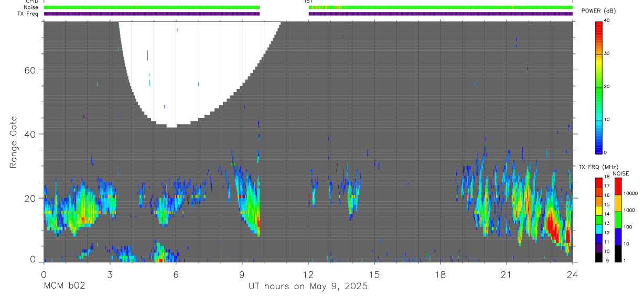Pick the black swatch in NOISE legend
Image resolution: width=644 pixels, height=297 pixels.
tap(618, 254)
